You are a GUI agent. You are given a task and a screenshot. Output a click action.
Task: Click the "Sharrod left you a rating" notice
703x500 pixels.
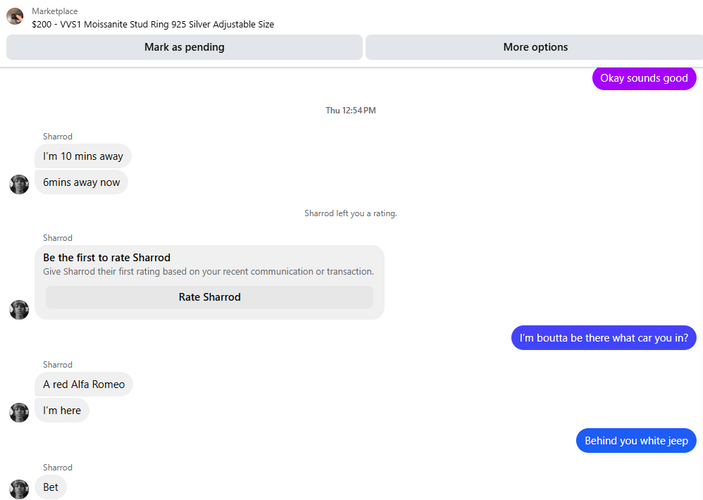pyautogui.click(x=350, y=213)
